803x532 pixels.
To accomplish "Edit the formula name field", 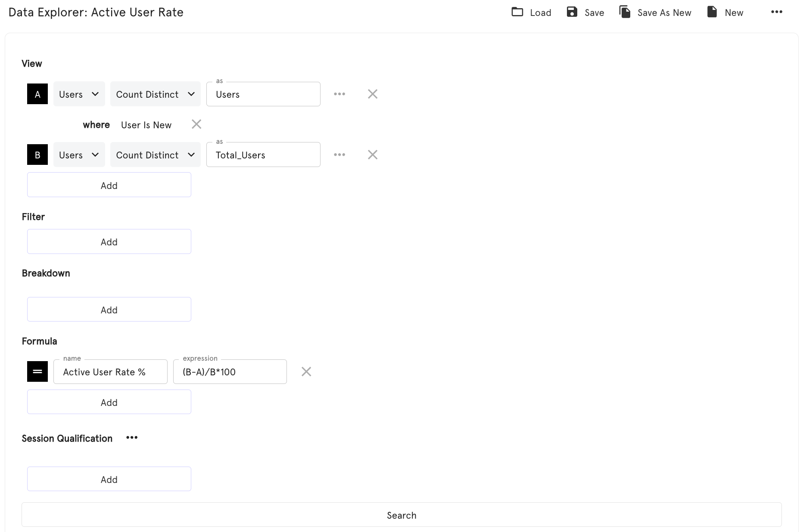I will click(110, 371).
